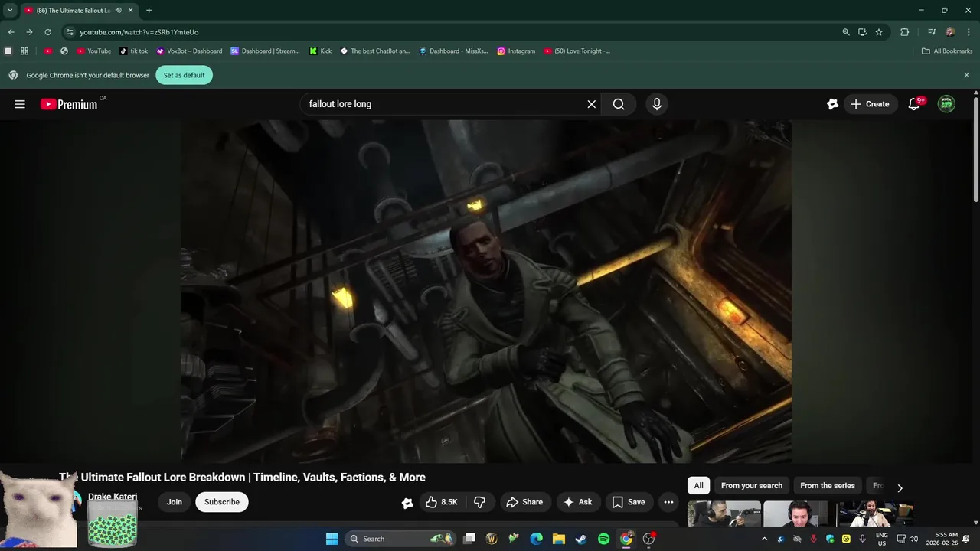Viewport: 980px width, 551px height.
Task: Open a new browser tab
Action: click(149, 11)
